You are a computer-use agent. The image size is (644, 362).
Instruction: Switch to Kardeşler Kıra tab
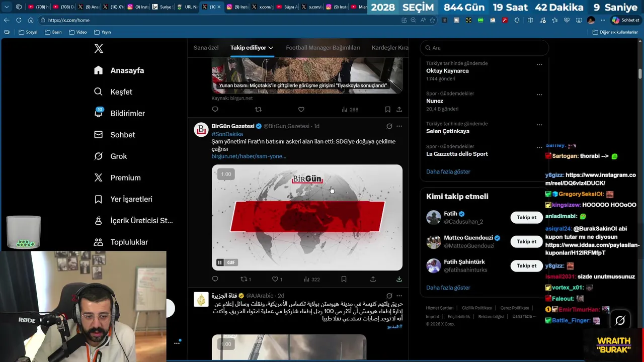pyautogui.click(x=390, y=48)
